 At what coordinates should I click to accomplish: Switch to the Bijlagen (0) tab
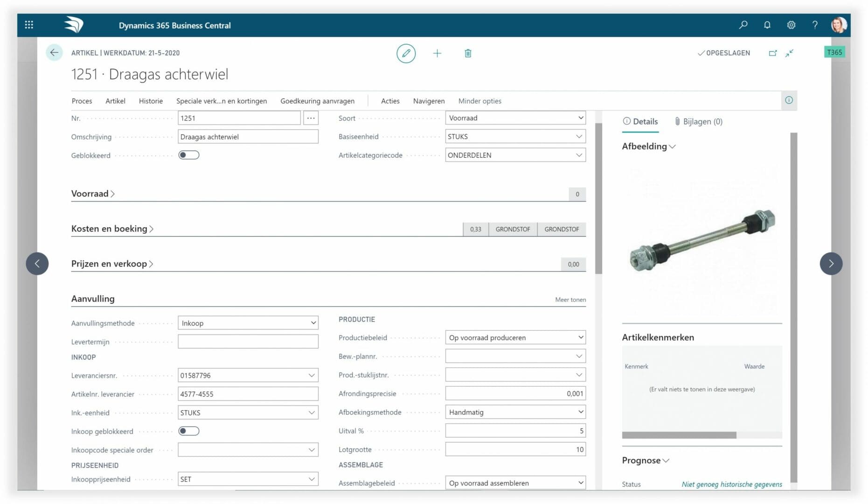click(x=698, y=121)
